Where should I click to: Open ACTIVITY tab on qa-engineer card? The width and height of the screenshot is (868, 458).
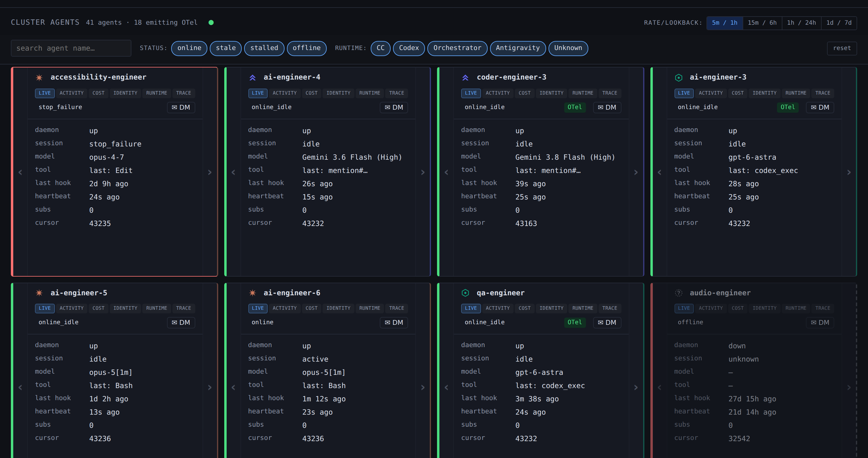[x=498, y=308]
